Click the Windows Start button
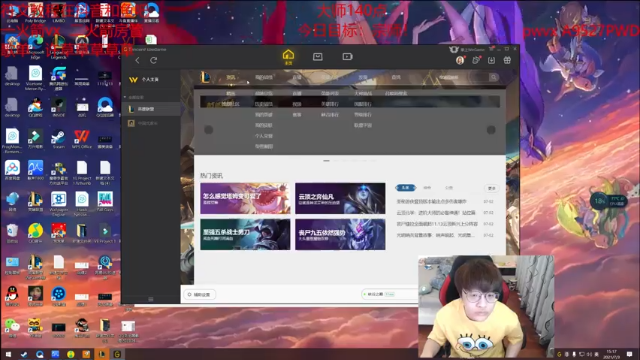This screenshot has width=640, height=360. [x=8, y=354]
